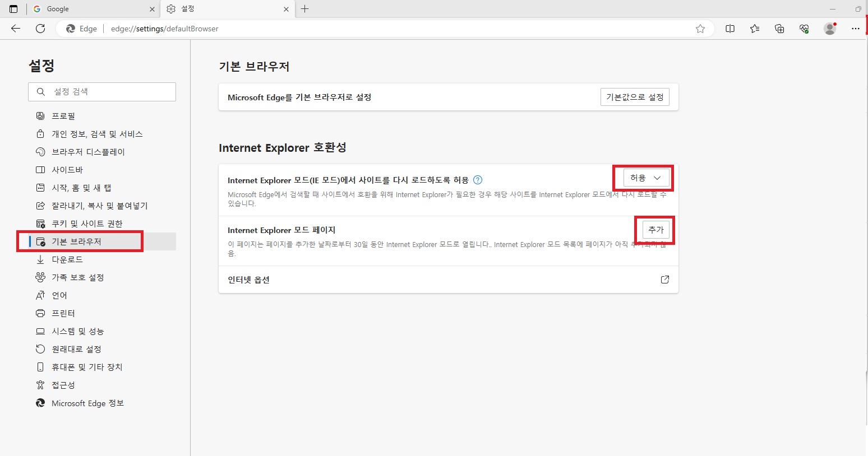This screenshot has height=456, width=868.
Task: Add this page to favorites star
Action: [700, 29]
